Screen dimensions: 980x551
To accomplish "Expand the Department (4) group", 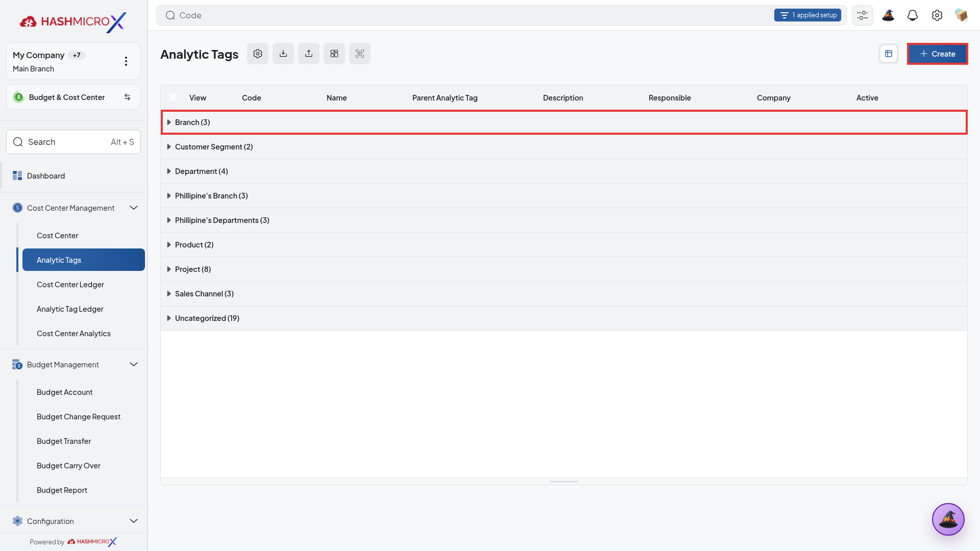I will [564, 171].
